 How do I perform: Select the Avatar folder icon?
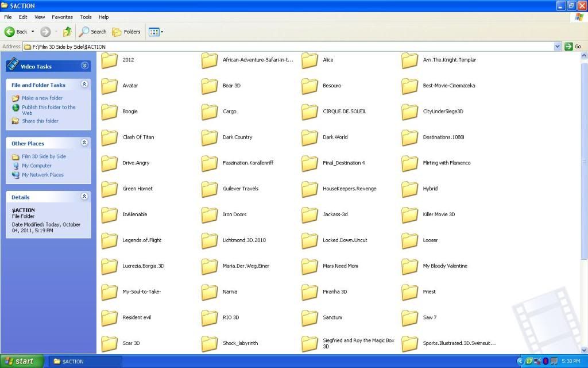(x=109, y=86)
